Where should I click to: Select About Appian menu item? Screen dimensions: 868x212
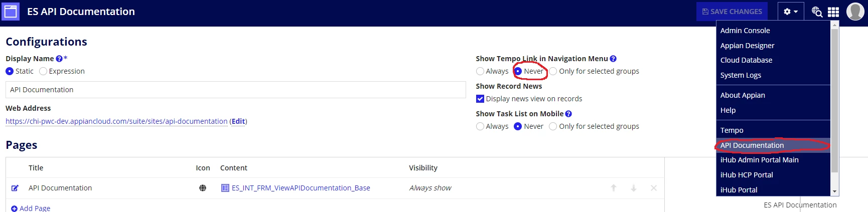click(773, 95)
